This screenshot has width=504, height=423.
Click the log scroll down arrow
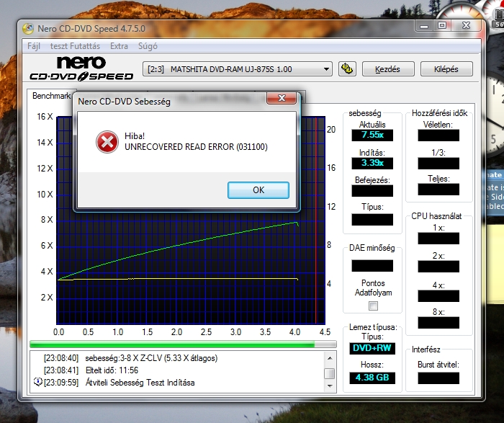pos(330,386)
